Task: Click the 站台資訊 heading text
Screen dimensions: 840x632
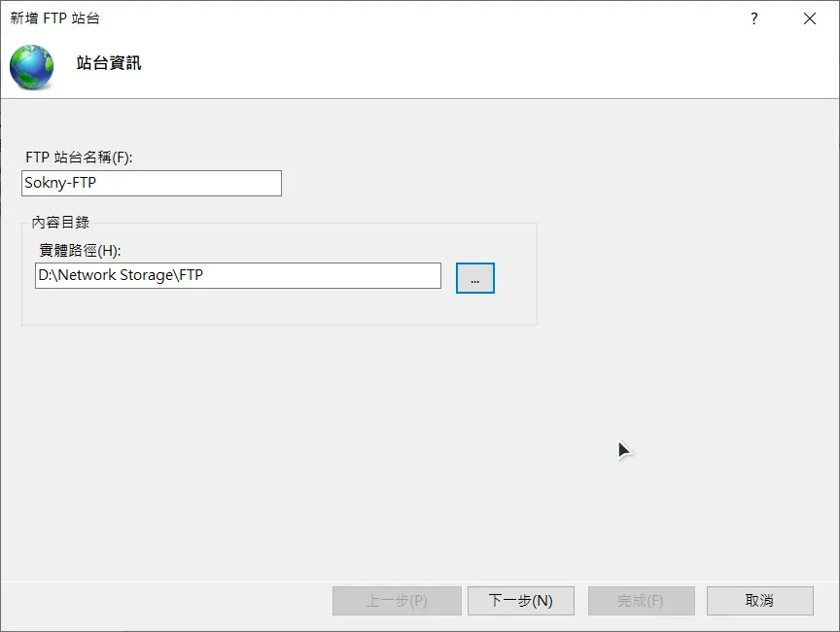Action: (x=109, y=63)
